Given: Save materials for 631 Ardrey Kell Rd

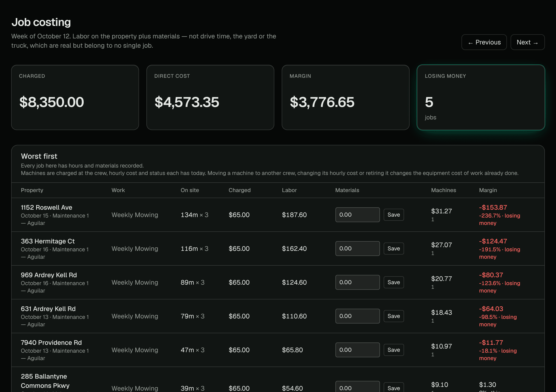Looking at the screenshot, I should click(x=394, y=316).
